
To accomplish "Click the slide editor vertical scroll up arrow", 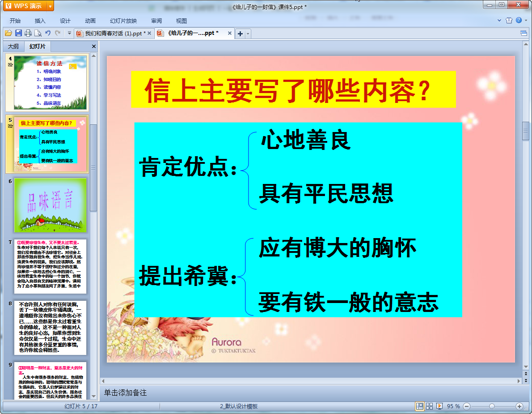I will [x=526, y=44].
